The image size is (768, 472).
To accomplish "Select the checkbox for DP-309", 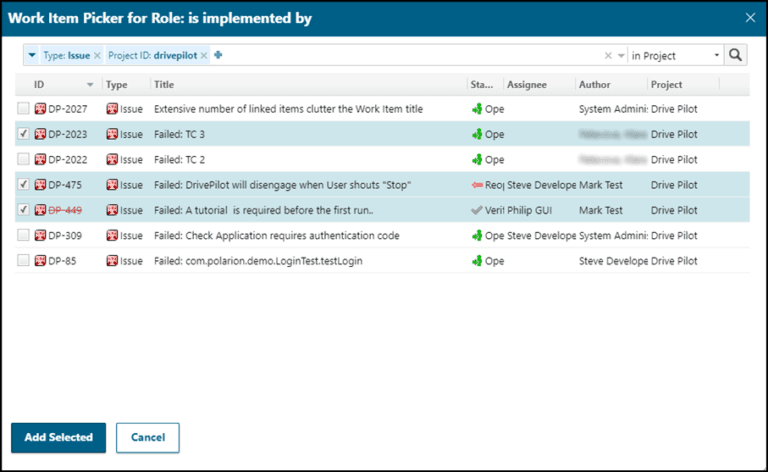I will pos(23,235).
